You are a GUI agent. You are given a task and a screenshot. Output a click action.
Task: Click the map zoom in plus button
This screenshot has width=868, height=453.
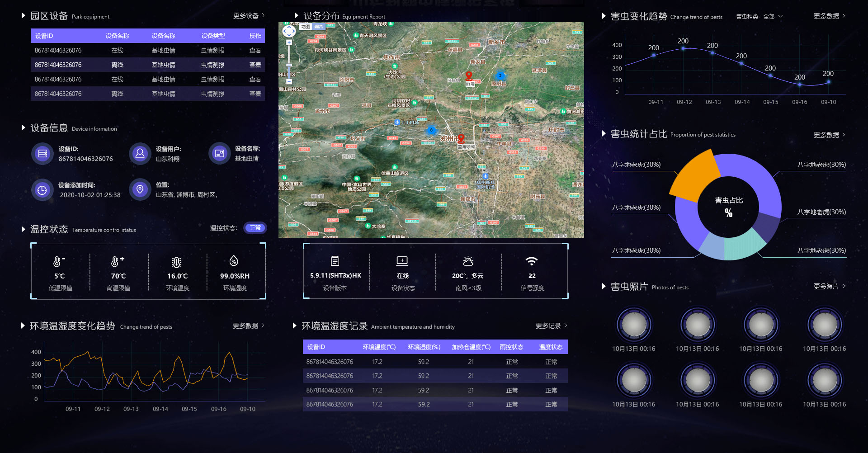click(289, 42)
